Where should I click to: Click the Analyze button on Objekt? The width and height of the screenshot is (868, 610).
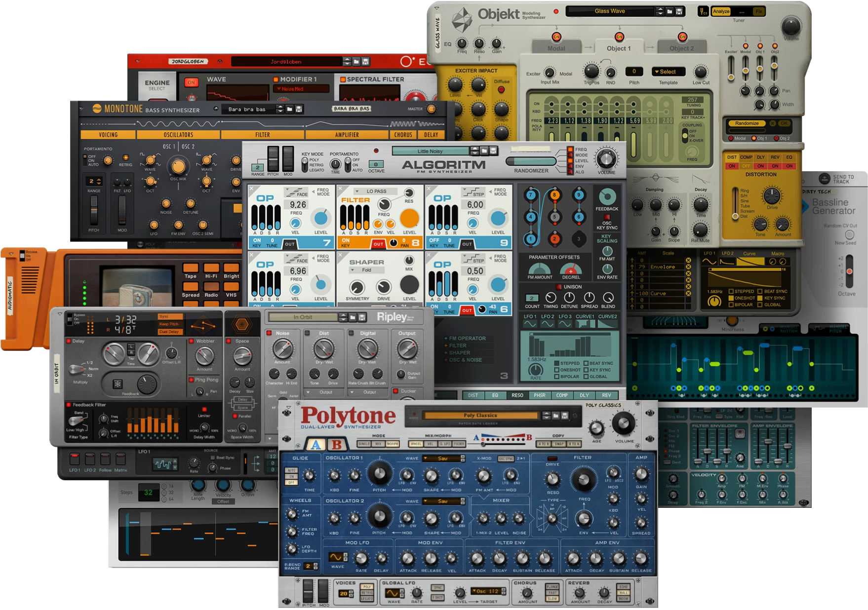click(x=721, y=11)
